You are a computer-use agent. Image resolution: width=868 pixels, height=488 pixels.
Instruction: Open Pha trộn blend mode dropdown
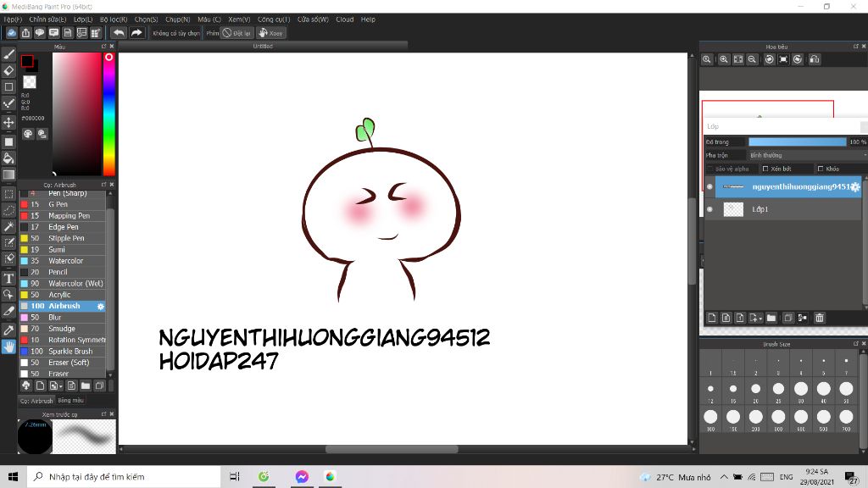click(x=808, y=156)
